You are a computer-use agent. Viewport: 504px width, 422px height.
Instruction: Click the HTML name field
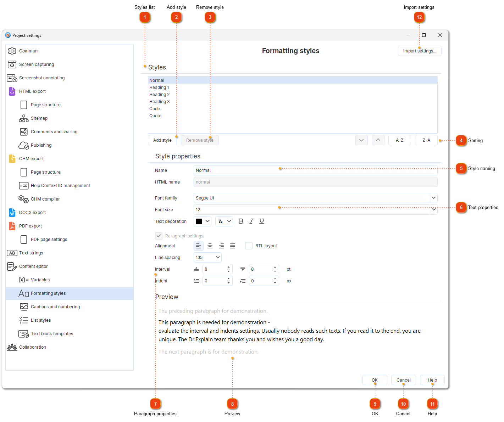[316, 182]
